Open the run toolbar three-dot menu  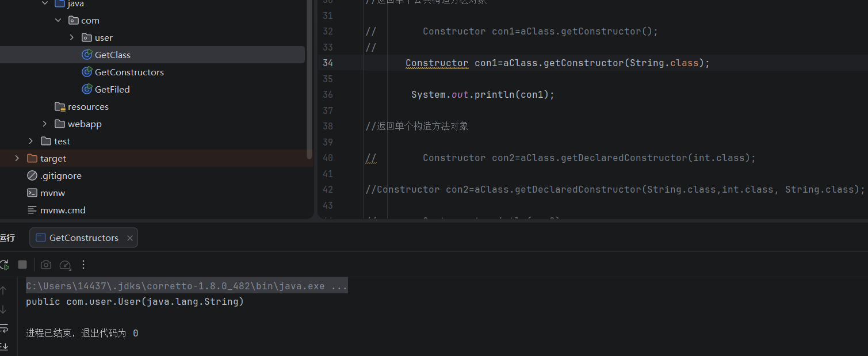click(x=83, y=265)
